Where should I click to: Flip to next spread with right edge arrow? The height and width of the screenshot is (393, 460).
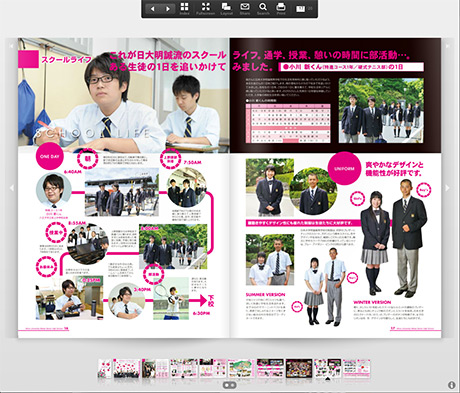tap(447, 188)
